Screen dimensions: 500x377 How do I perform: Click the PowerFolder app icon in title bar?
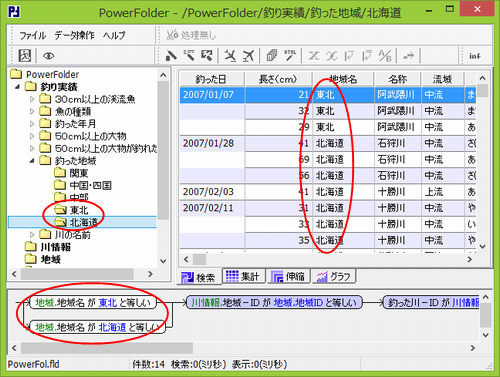coord(14,12)
